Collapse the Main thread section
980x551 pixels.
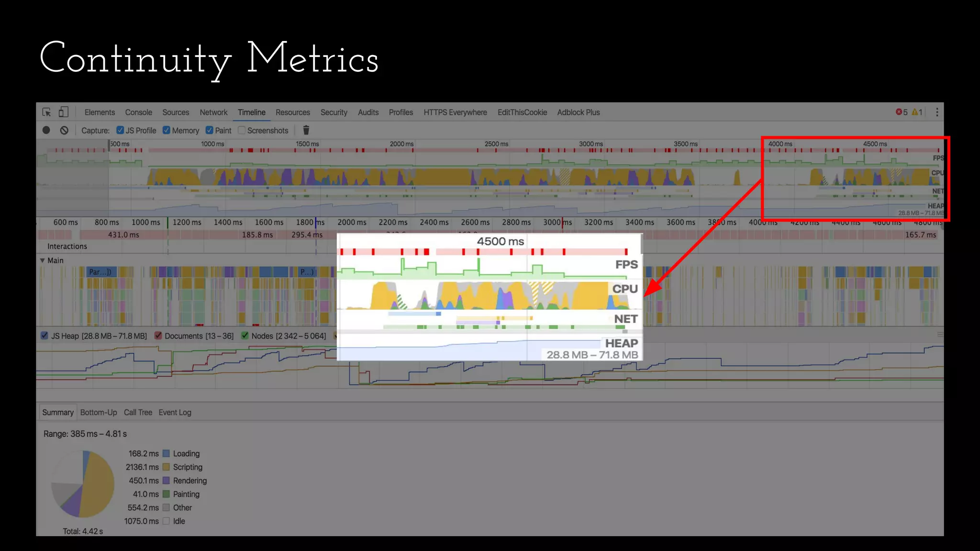tap(43, 261)
